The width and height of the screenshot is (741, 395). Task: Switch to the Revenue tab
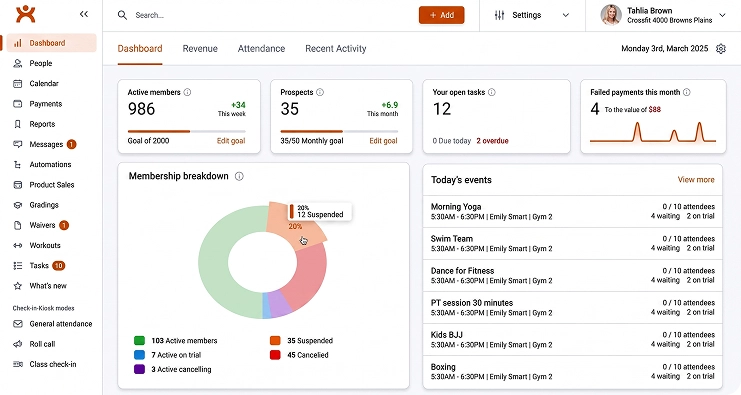coord(200,49)
